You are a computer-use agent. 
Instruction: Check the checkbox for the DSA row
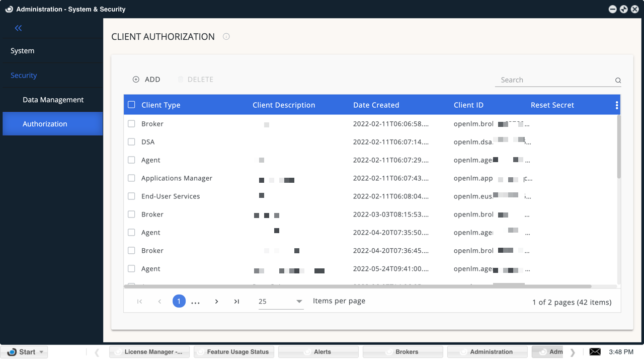tap(131, 141)
